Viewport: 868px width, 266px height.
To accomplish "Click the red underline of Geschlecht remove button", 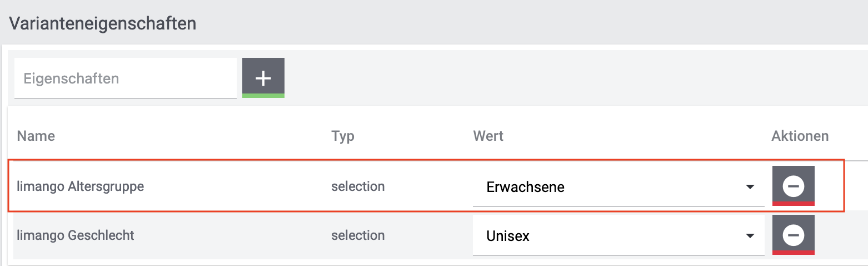I will 793,253.
